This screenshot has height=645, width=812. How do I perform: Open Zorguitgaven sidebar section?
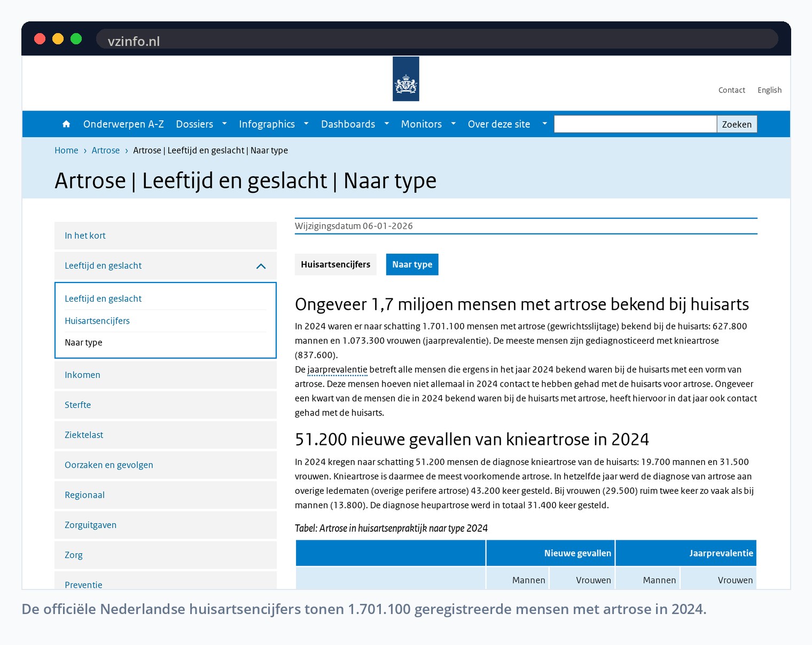166,525
